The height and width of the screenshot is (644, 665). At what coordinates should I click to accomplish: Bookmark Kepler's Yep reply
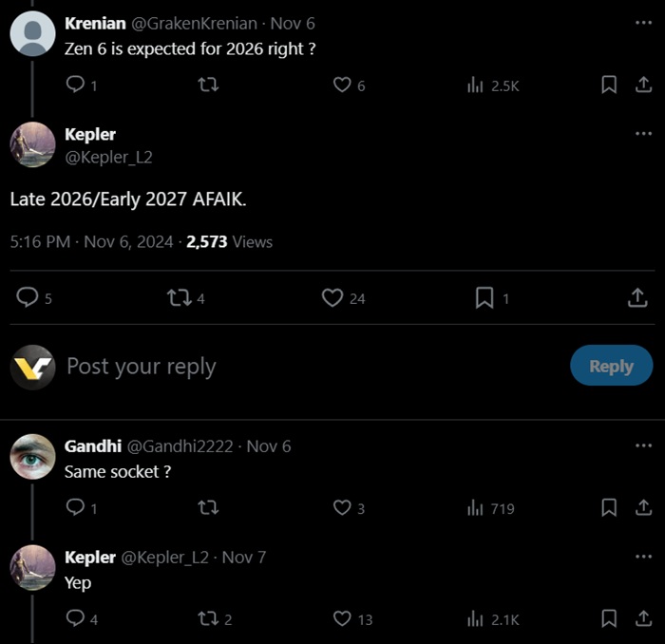610,618
